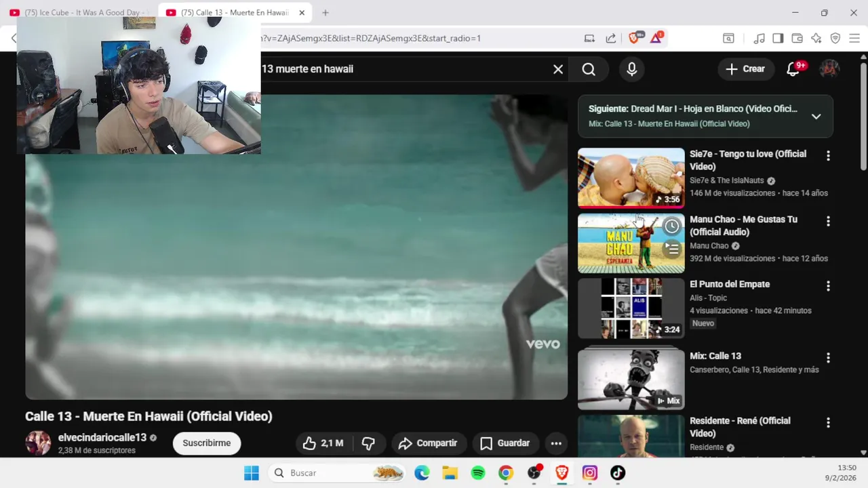The height and width of the screenshot is (488, 868).
Task: Open options for El Punto del Empate
Action: coord(828,286)
